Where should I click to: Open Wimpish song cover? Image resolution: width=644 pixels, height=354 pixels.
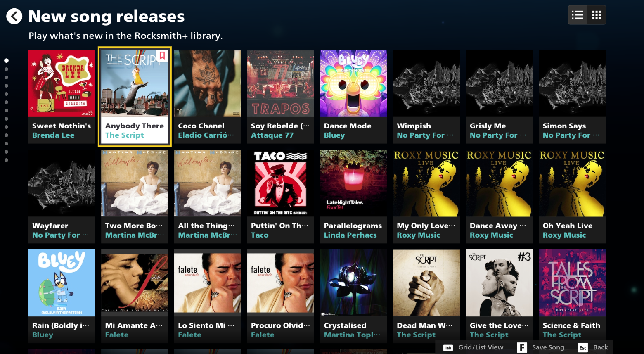426,83
